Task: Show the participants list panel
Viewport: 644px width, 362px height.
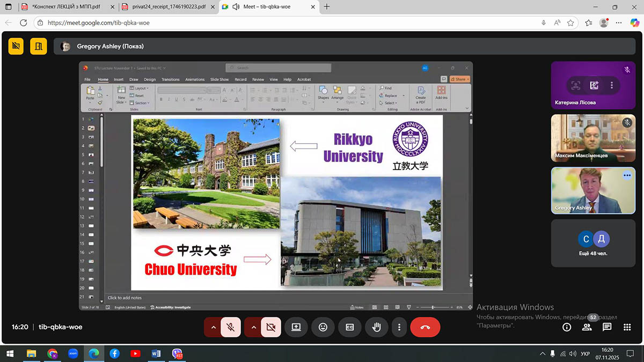Action: pyautogui.click(x=587, y=327)
